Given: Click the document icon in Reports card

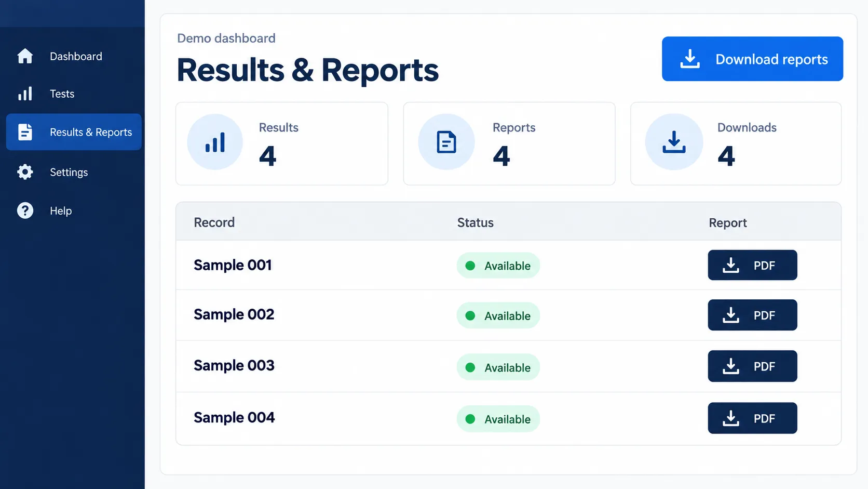Looking at the screenshot, I should coord(446,142).
